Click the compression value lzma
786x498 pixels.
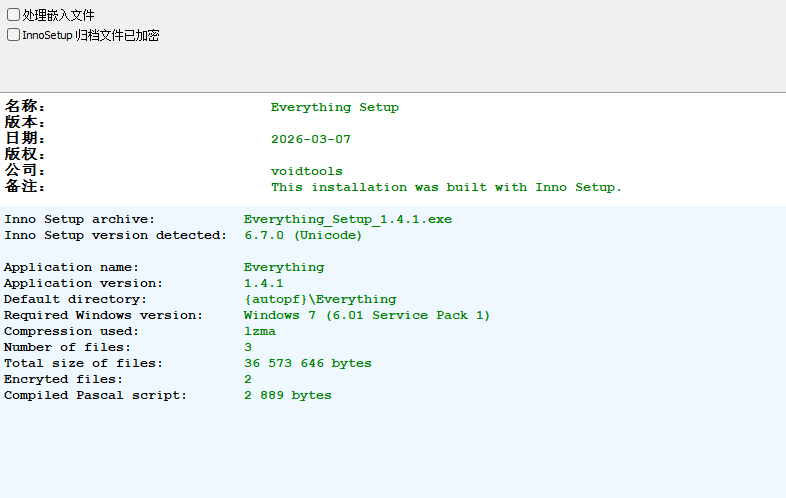pos(260,331)
